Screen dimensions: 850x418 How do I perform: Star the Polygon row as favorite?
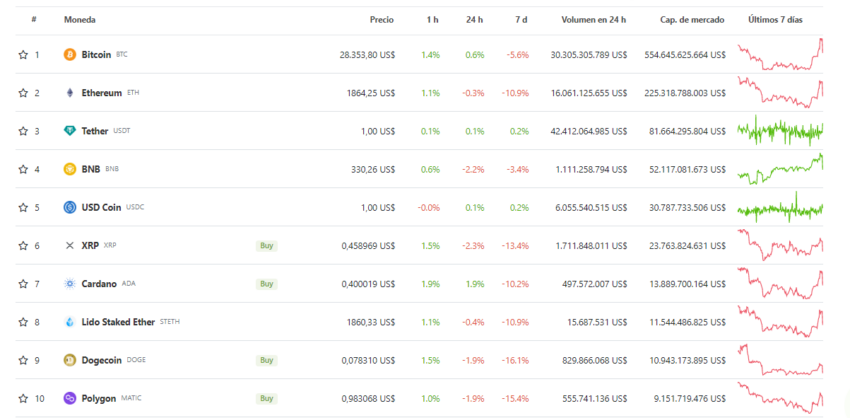tap(23, 398)
